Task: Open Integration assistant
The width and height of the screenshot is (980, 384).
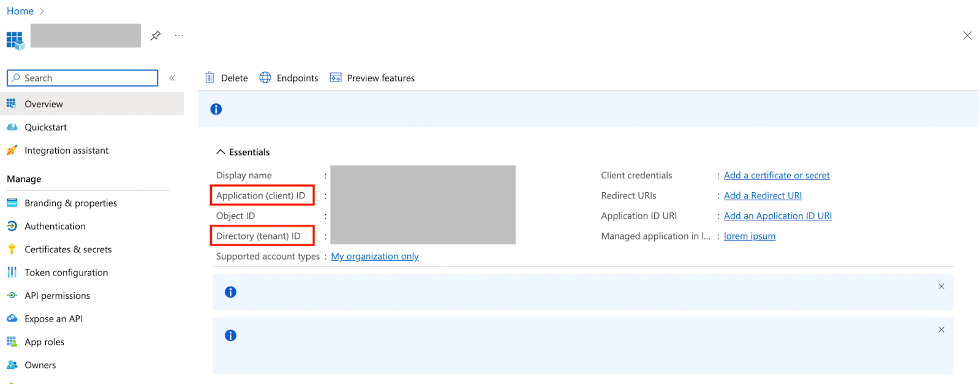Action: pos(66,151)
